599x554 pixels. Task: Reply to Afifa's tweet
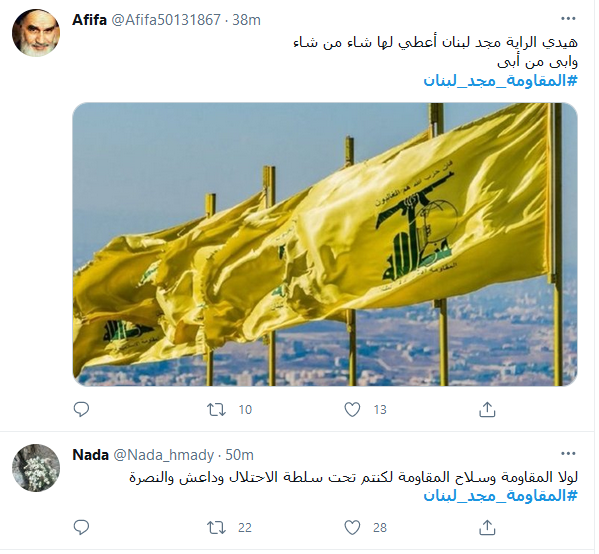[x=81, y=409]
